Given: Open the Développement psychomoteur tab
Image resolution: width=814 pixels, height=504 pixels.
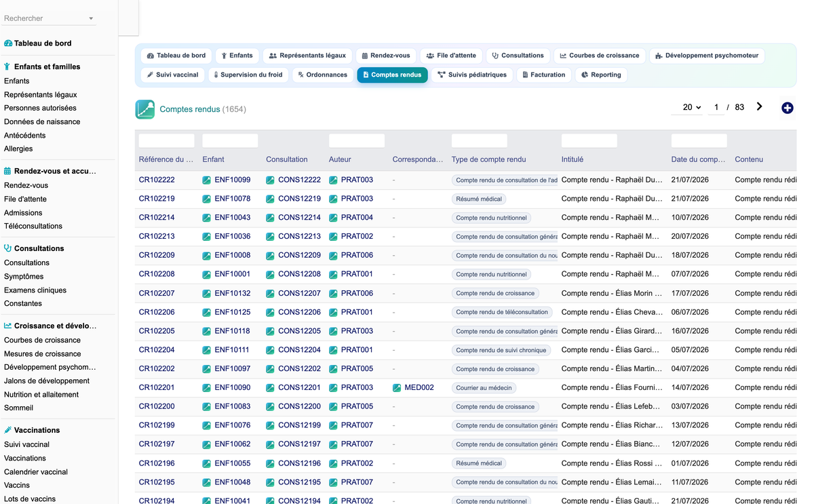Looking at the screenshot, I should click(707, 56).
